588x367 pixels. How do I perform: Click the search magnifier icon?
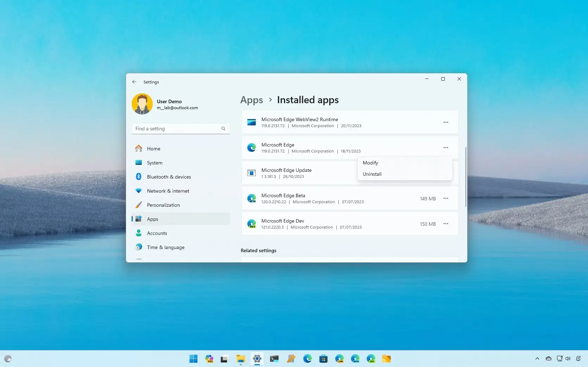pyautogui.click(x=223, y=129)
